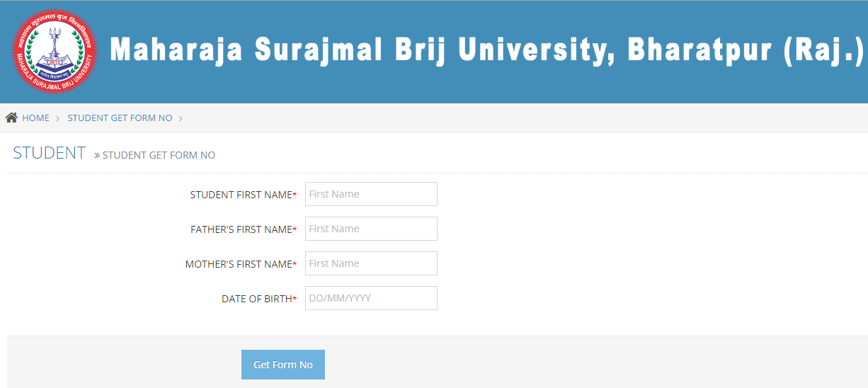Select the Mother's First Name input box
The width and height of the screenshot is (868, 388).
tap(371, 263)
